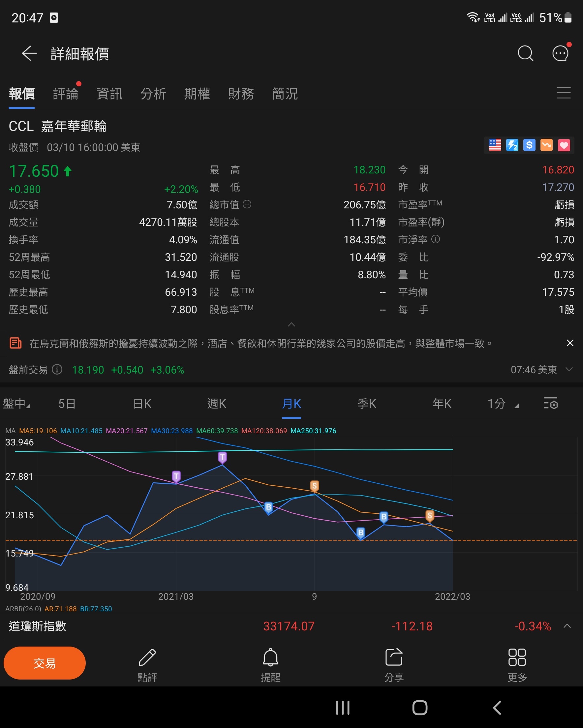Tap the Android recent apps button

tap(343, 708)
